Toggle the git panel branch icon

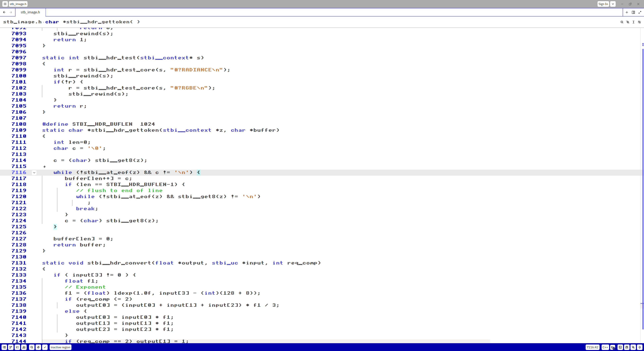coord(11,347)
